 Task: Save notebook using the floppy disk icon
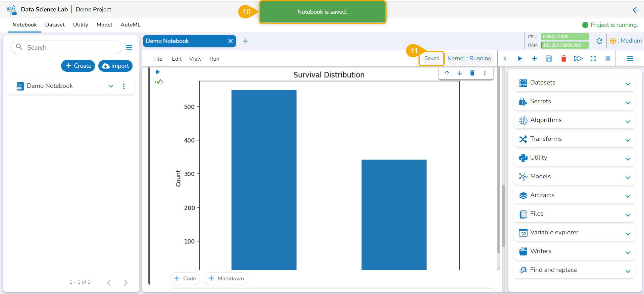[549, 59]
